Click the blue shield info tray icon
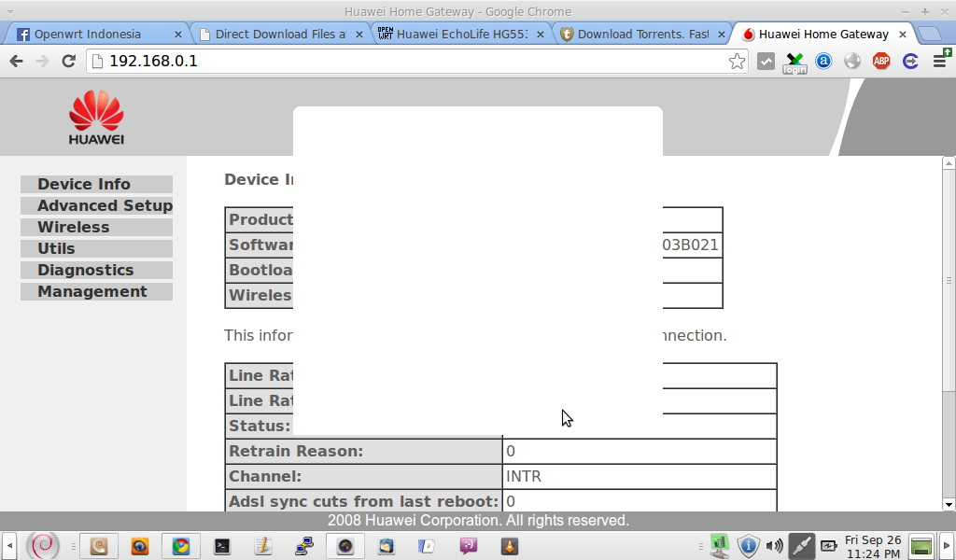This screenshot has height=560, width=956. coord(748,545)
